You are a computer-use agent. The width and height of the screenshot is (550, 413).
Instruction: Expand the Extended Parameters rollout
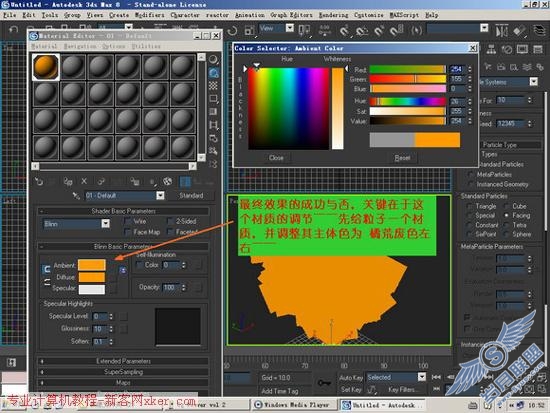[x=123, y=361]
